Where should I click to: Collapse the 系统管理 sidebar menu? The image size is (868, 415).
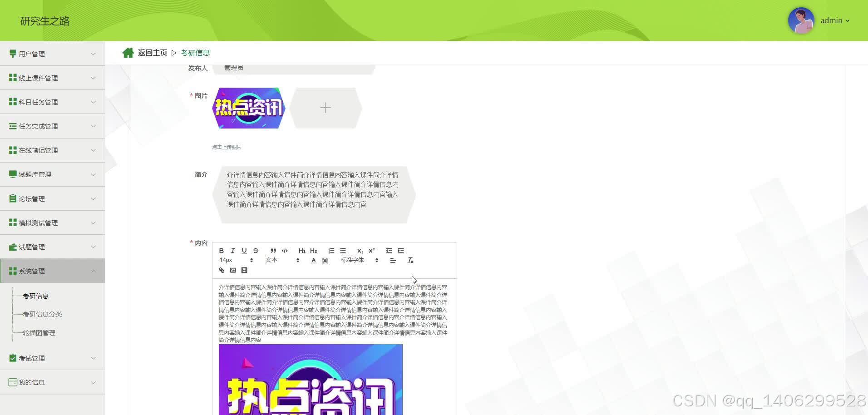coord(53,271)
